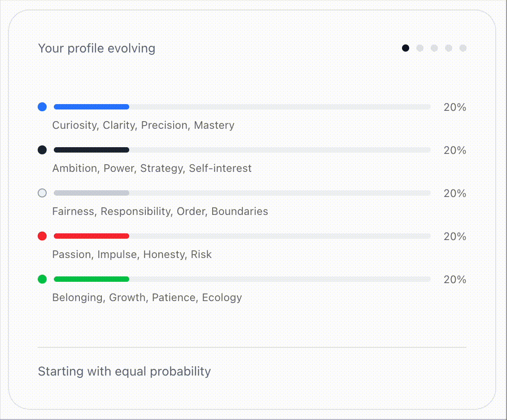Click the white Fairness profile dot

[x=42, y=193]
